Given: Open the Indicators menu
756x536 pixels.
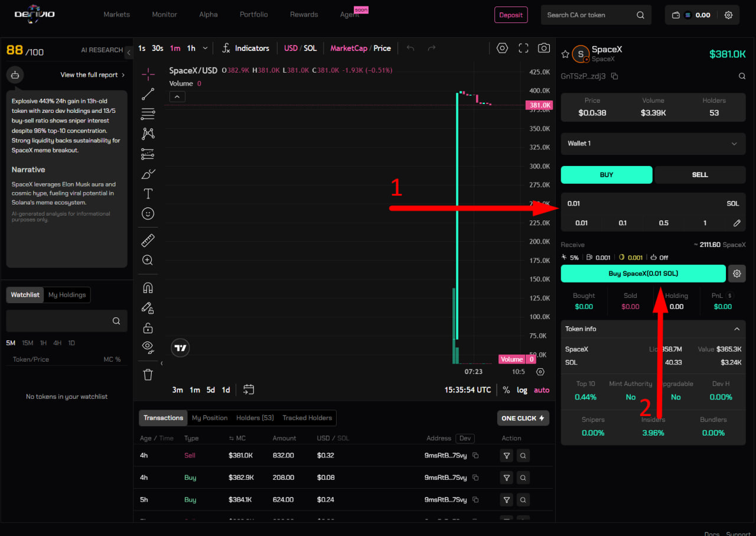Looking at the screenshot, I should (245, 48).
